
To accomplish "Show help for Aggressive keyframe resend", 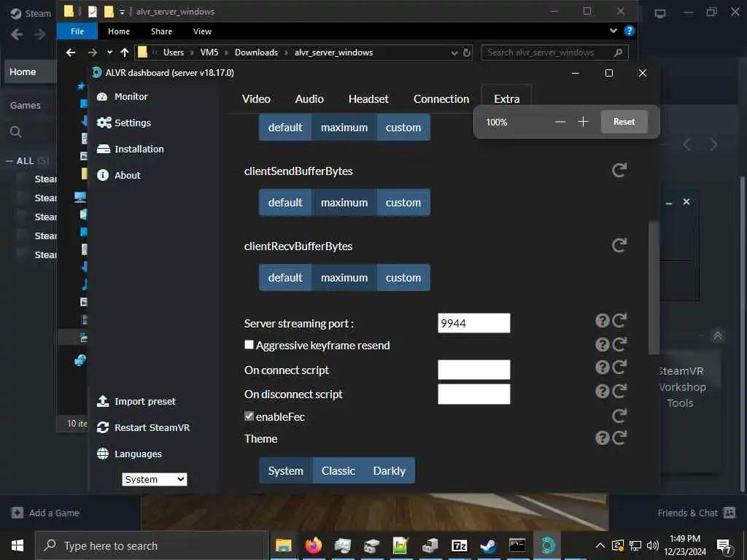I will [602, 344].
